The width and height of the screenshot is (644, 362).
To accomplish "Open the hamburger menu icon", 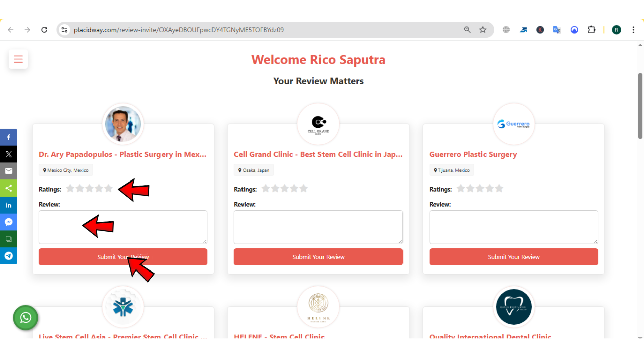I will click(x=18, y=59).
